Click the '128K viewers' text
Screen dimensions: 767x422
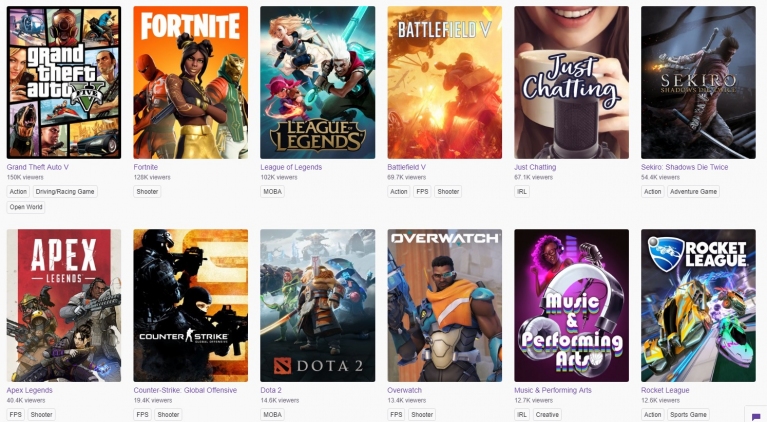pyautogui.click(x=152, y=178)
